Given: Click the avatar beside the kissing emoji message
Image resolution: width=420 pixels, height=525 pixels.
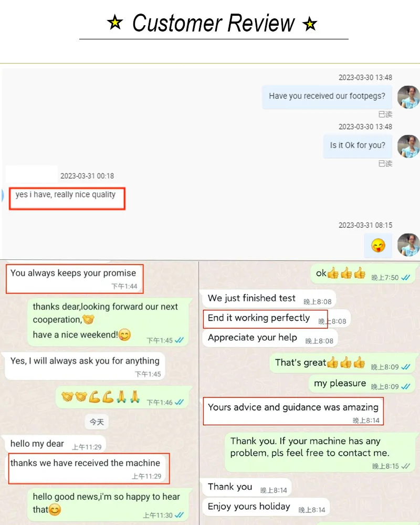Looking at the screenshot, I should [408, 245].
